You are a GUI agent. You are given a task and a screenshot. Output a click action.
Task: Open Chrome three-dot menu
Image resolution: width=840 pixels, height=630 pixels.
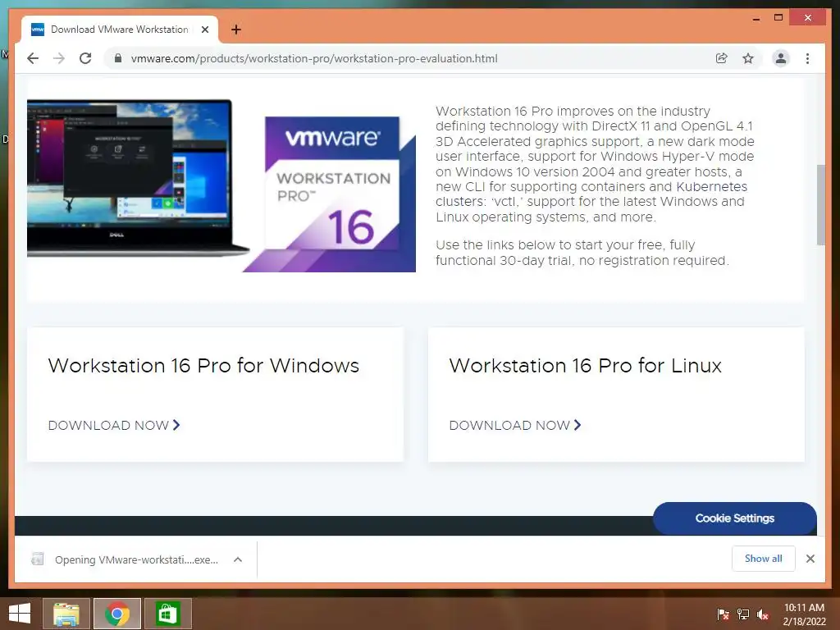click(x=807, y=58)
